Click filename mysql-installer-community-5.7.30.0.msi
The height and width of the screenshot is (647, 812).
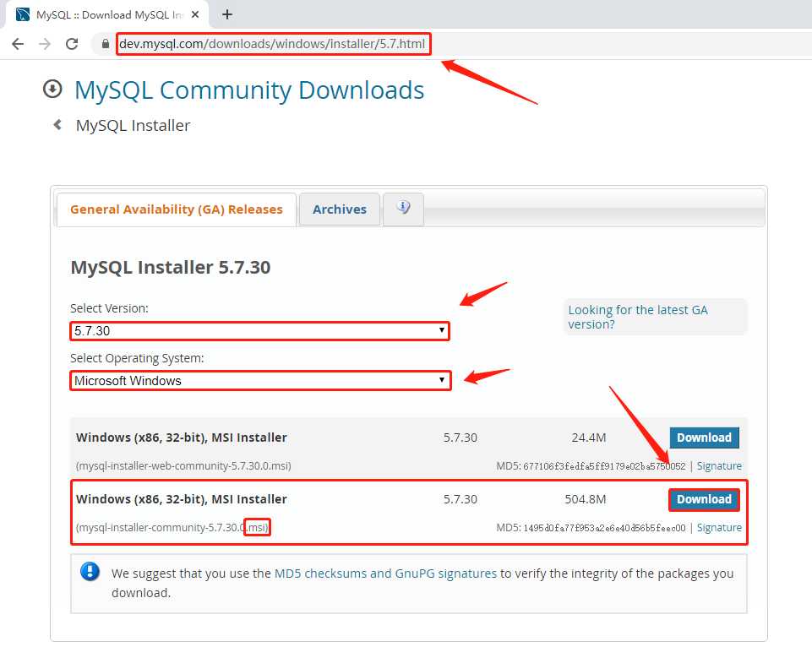[x=172, y=527]
